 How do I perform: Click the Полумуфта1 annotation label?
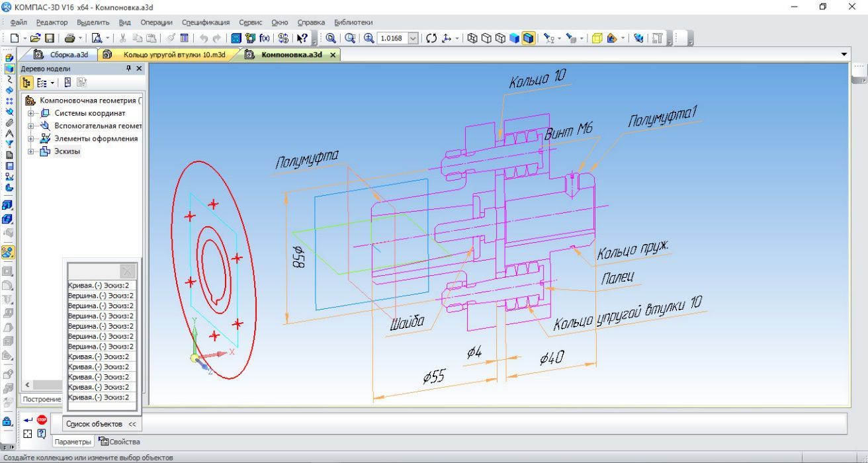pyautogui.click(x=662, y=118)
